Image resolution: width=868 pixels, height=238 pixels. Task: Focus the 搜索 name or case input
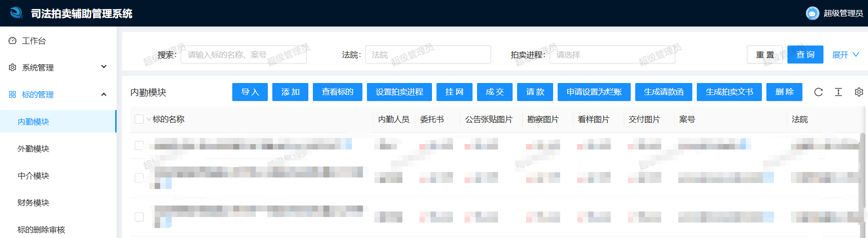[244, 54]
